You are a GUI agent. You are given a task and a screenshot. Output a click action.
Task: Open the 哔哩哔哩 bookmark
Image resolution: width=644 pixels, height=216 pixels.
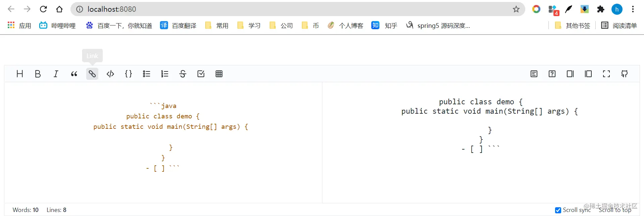pos(57,25)
